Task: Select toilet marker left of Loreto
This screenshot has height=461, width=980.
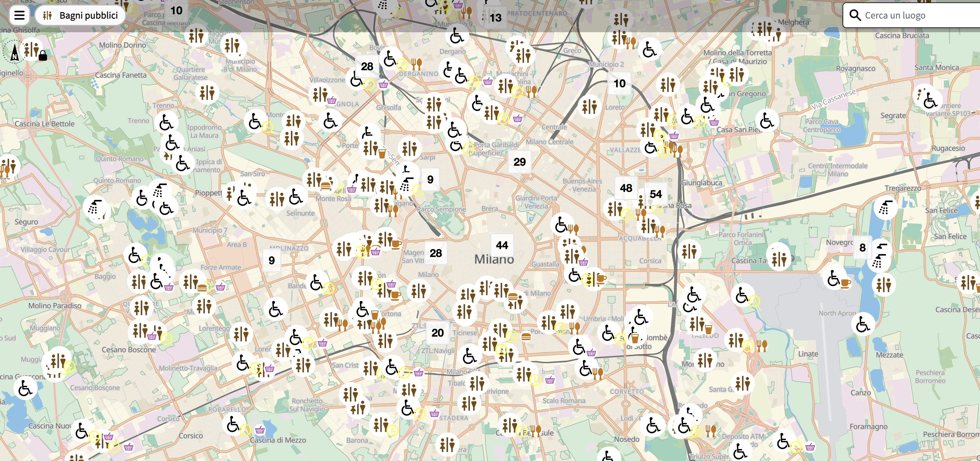Action: 589,107
